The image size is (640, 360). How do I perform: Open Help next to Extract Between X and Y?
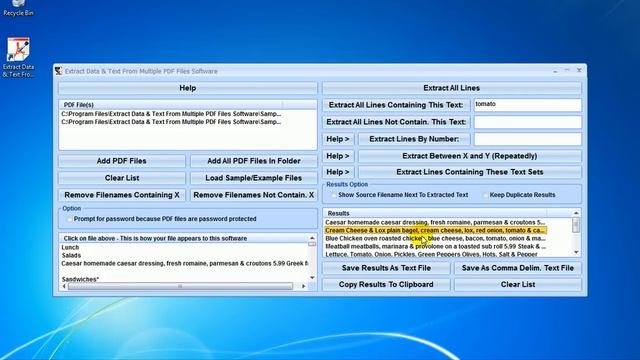[338, 156]
